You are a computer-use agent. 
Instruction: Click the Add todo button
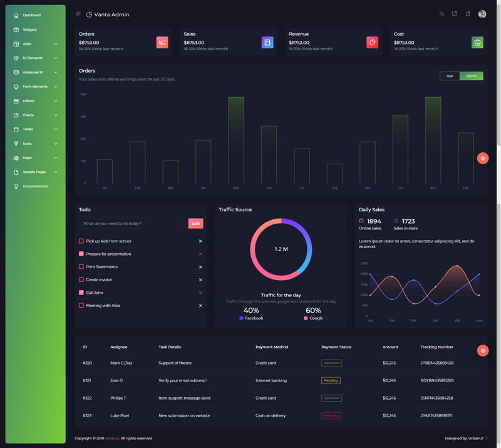[195, 224]
